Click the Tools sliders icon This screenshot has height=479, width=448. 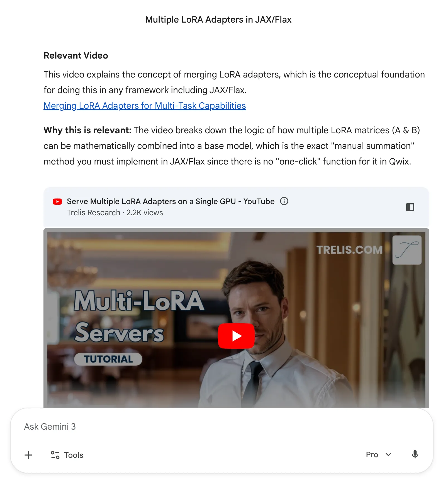[x=55, y=455]
